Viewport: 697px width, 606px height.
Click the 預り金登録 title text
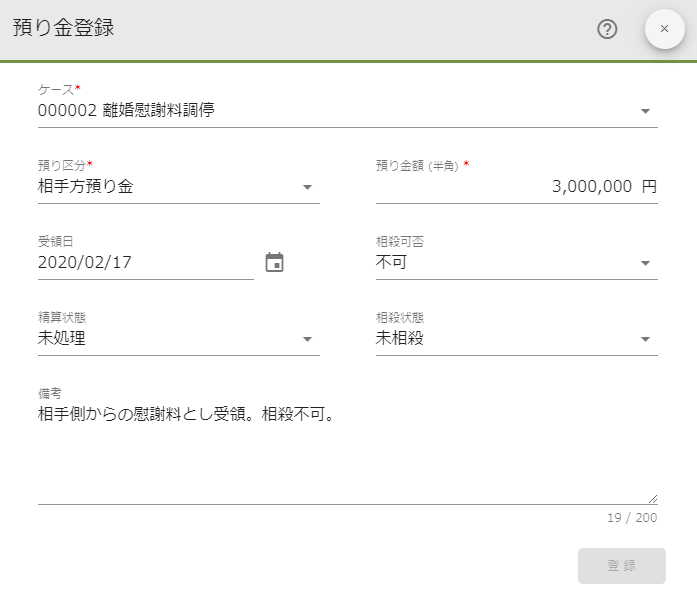pos(64,28)
